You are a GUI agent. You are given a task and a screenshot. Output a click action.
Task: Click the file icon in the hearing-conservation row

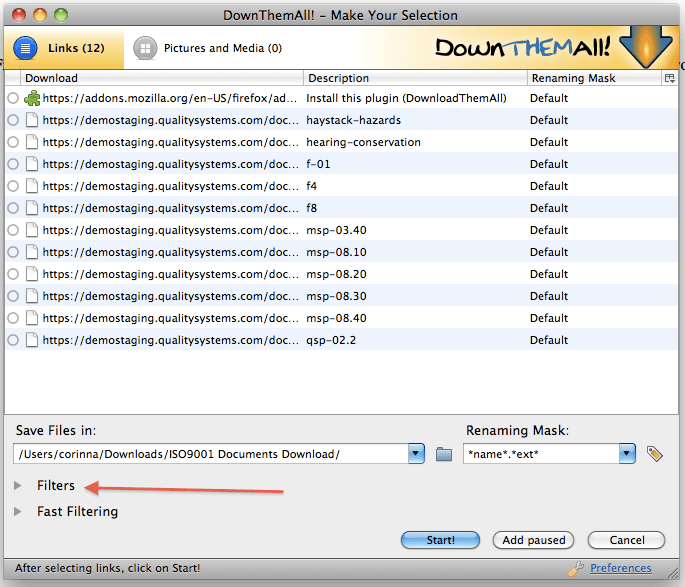32,142
